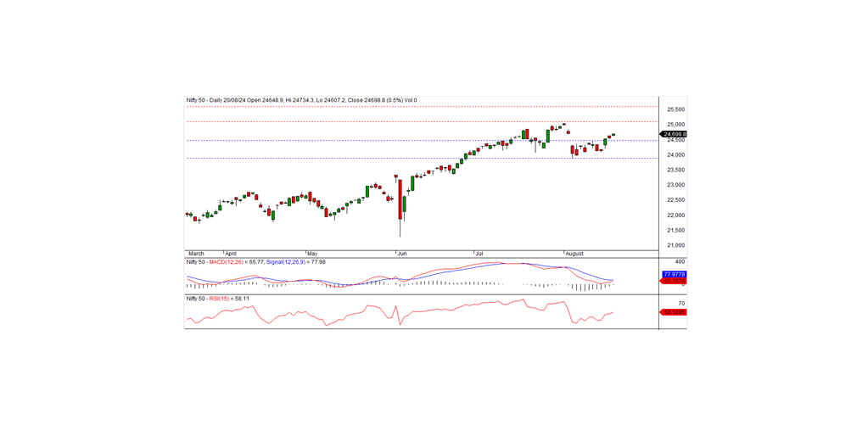This screenshot has width=868, height=442.
Task: Select the 22,500 price axis label
Action: tap(676, 200)
